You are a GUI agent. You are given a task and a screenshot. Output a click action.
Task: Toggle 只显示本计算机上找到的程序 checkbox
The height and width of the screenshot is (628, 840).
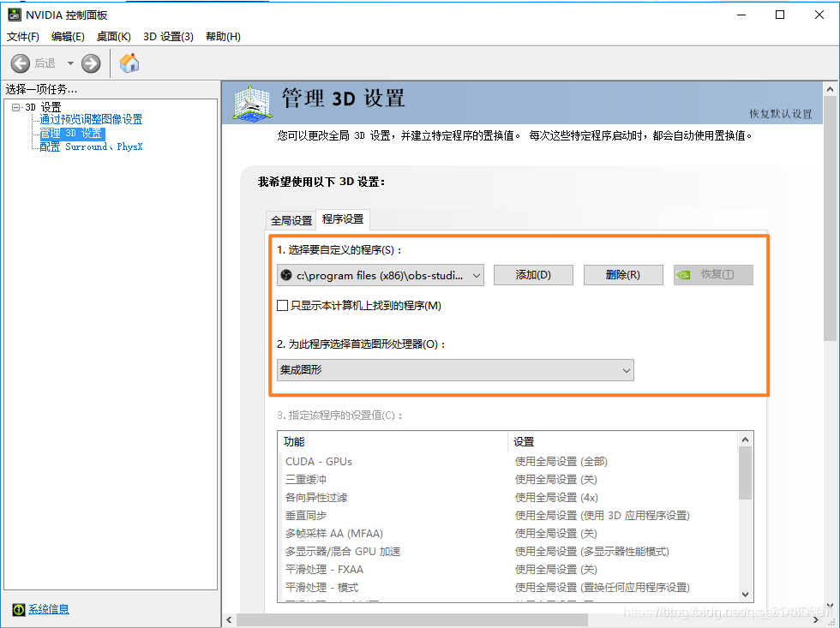tap(282, 306)
